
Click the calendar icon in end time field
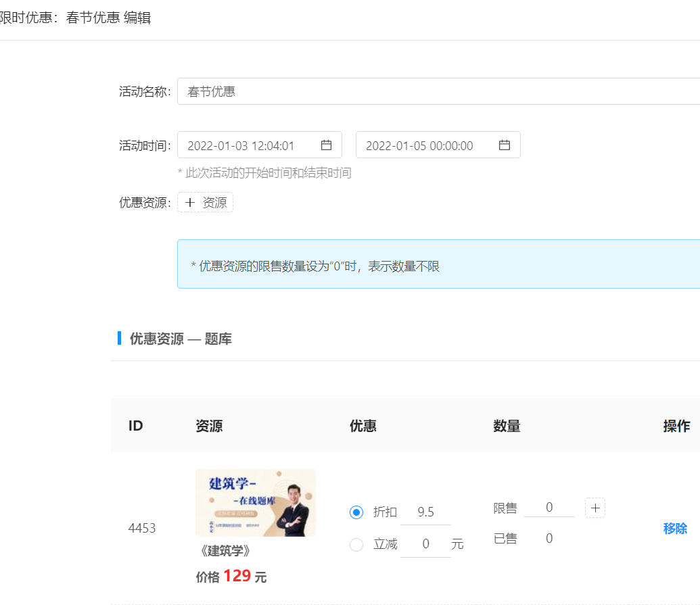(504, 145)
